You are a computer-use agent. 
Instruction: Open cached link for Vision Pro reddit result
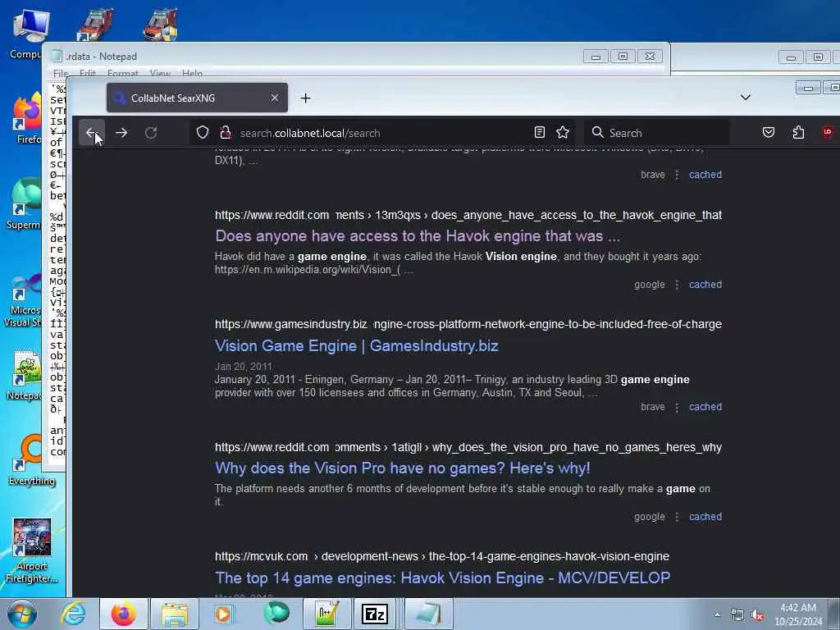pos(705,517)
